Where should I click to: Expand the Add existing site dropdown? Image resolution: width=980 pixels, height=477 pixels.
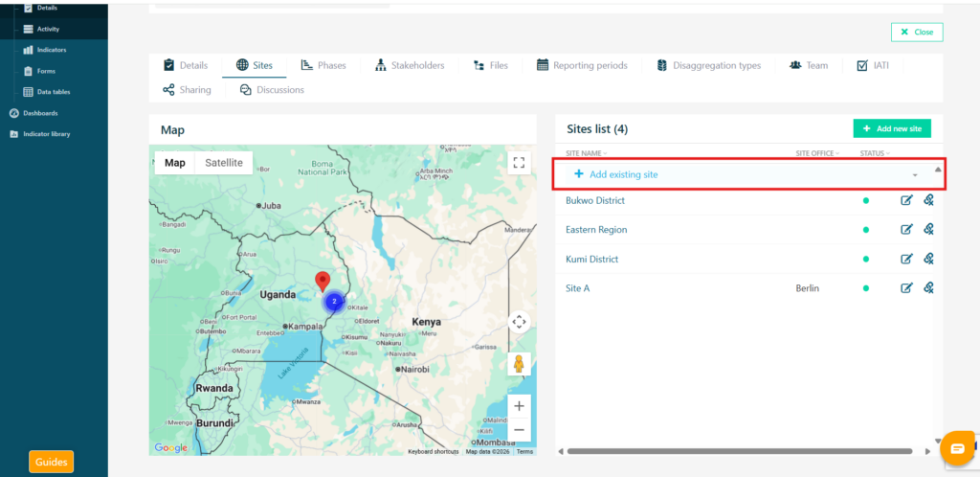pyautogui.click(x=914, y=175)
